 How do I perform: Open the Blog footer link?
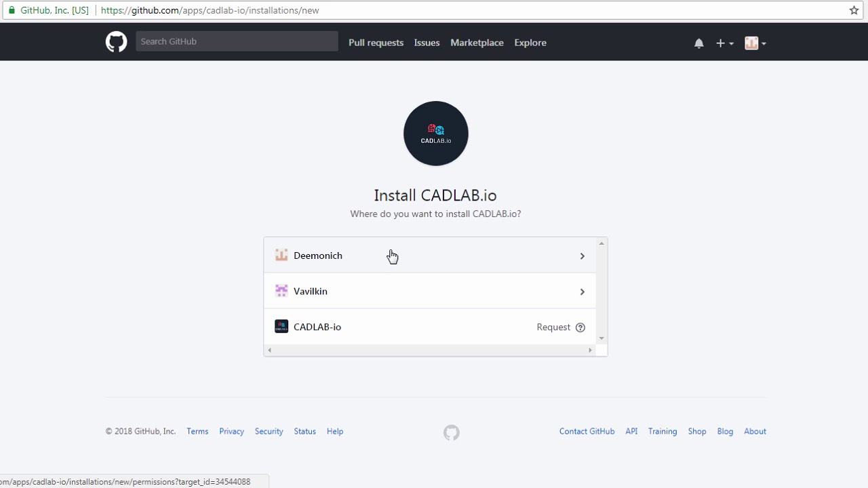point(725,431)
